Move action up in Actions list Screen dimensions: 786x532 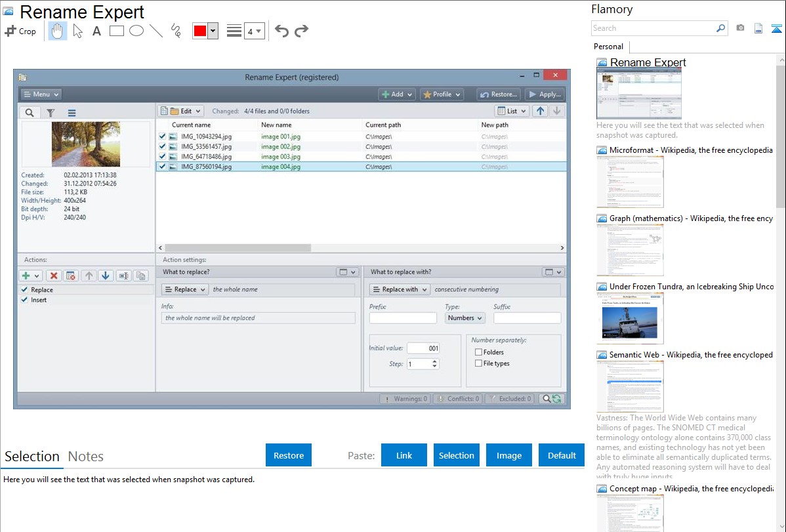pos(89,276)
